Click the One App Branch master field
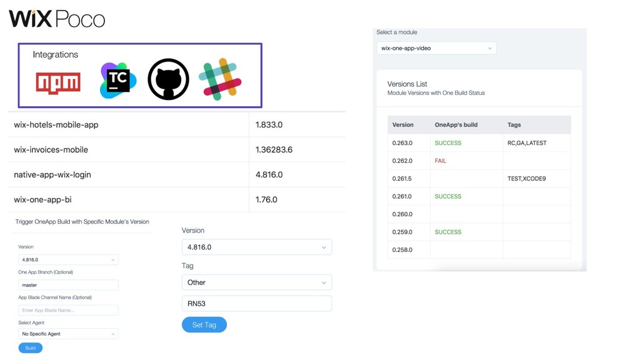644x362 pixels. point(68,285)
